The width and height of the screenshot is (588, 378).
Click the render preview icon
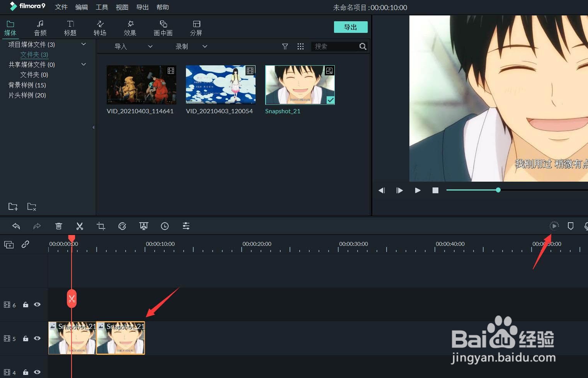click(x=554, y=226)
